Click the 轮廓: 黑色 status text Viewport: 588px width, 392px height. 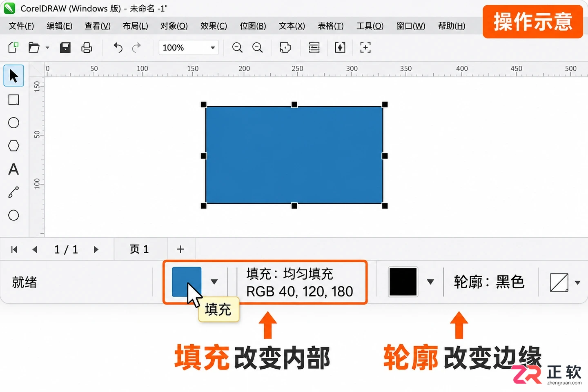(489, 282)
